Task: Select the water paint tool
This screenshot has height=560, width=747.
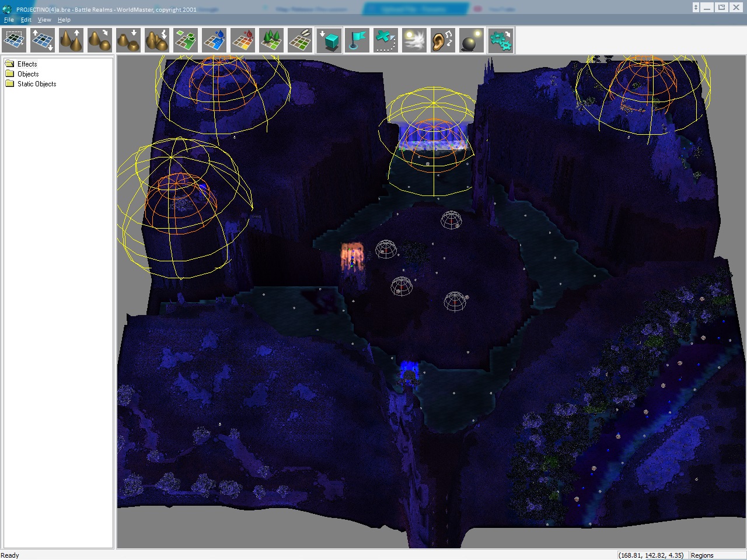Action: pyautogui.click(x=214, y=40)
